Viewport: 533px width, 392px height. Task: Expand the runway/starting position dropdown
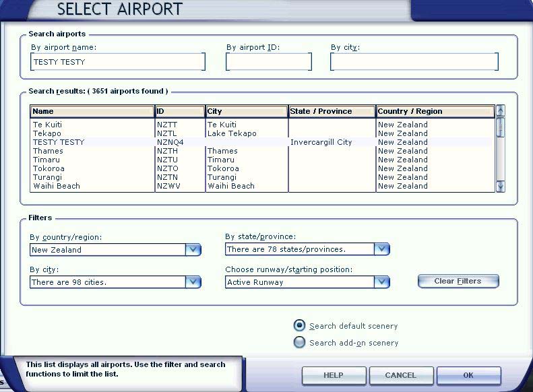(381, 282)
